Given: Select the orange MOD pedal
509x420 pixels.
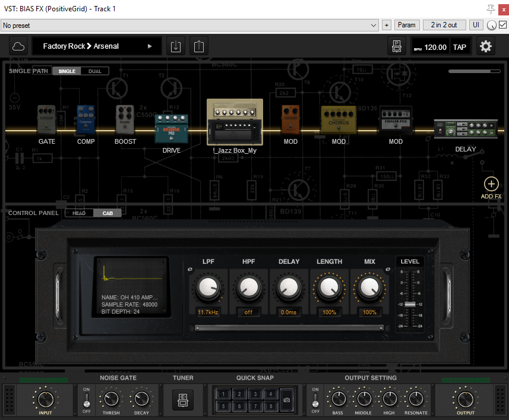Looking at the screenshot, I should tap(290, 119).
